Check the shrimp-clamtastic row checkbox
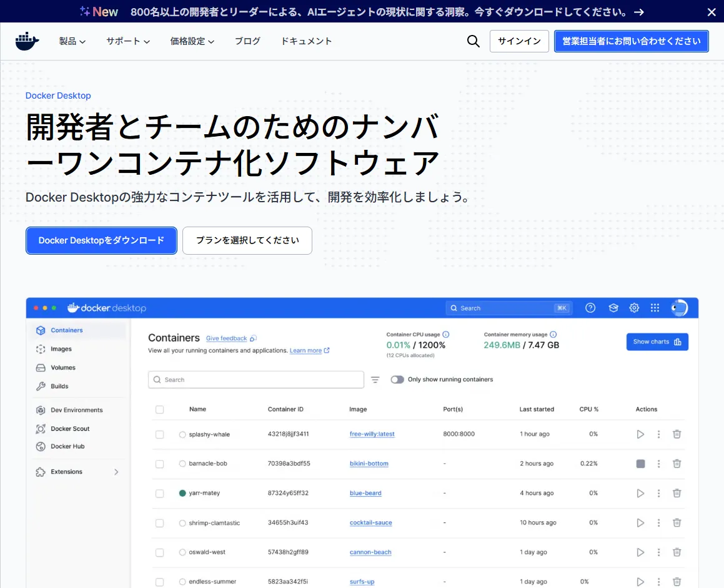This screenshot has height=588, width=724. pyautogui.click(x=160, y=523)
